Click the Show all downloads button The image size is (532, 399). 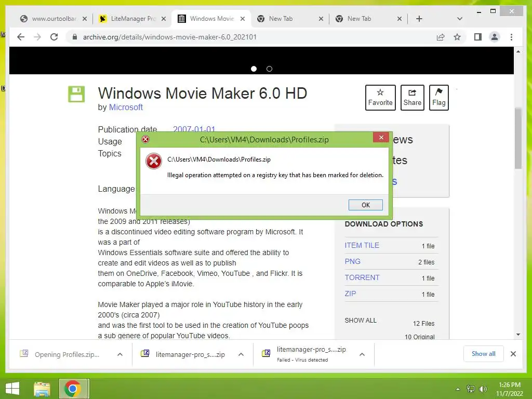click(484, 354)
